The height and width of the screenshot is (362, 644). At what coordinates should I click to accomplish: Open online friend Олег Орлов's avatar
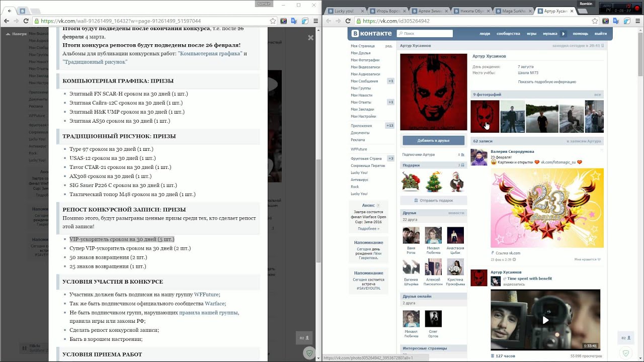pos(433,319)
